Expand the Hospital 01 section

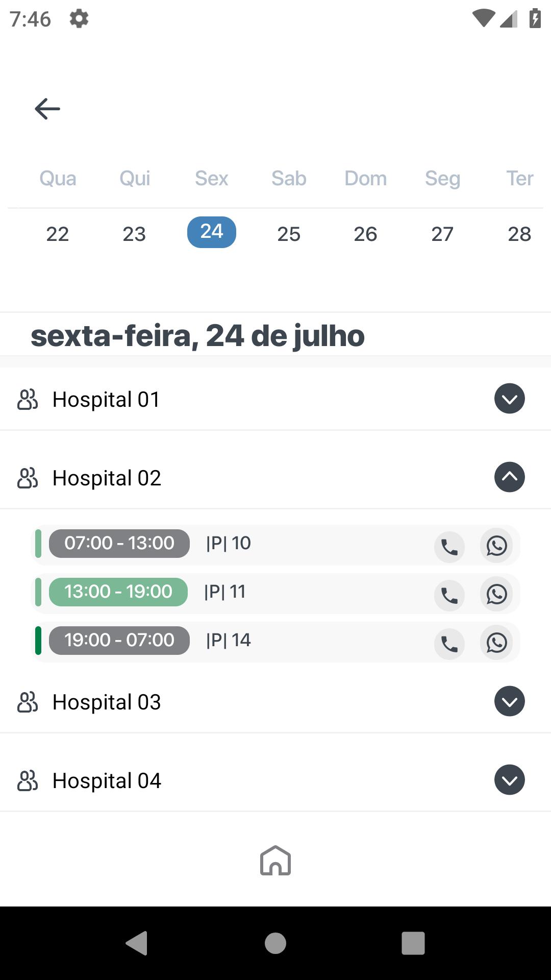510,399
